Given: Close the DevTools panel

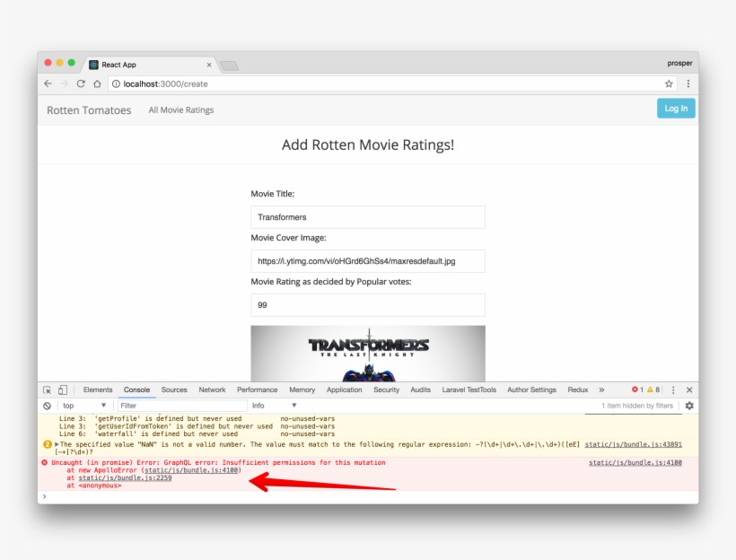Looking at the screenshot, I should [689, 389].
